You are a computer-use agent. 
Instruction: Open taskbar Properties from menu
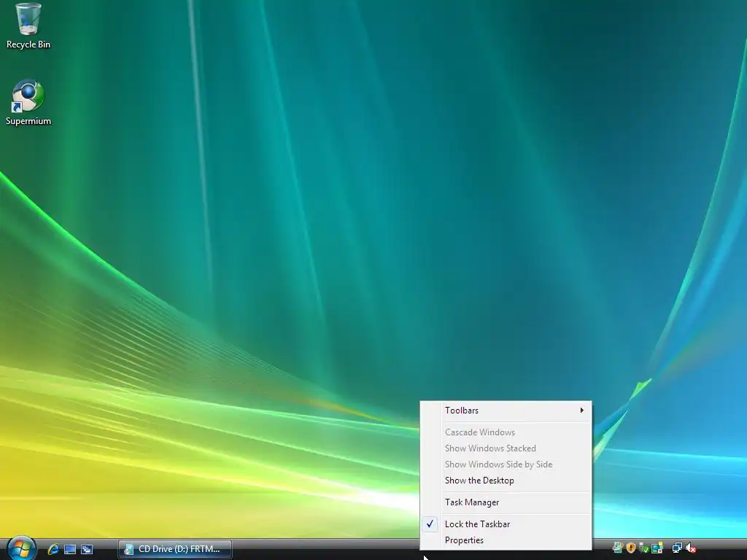point(506,540)
